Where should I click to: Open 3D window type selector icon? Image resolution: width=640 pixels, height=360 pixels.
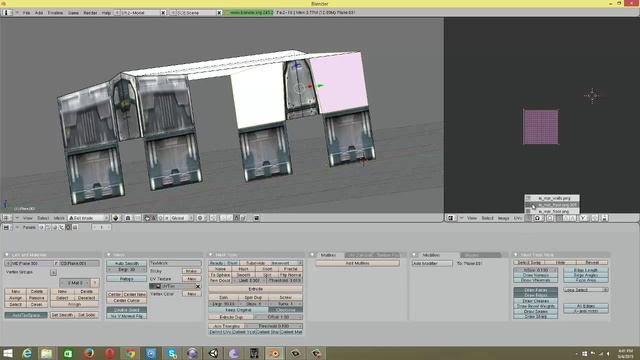coord(6,218)
